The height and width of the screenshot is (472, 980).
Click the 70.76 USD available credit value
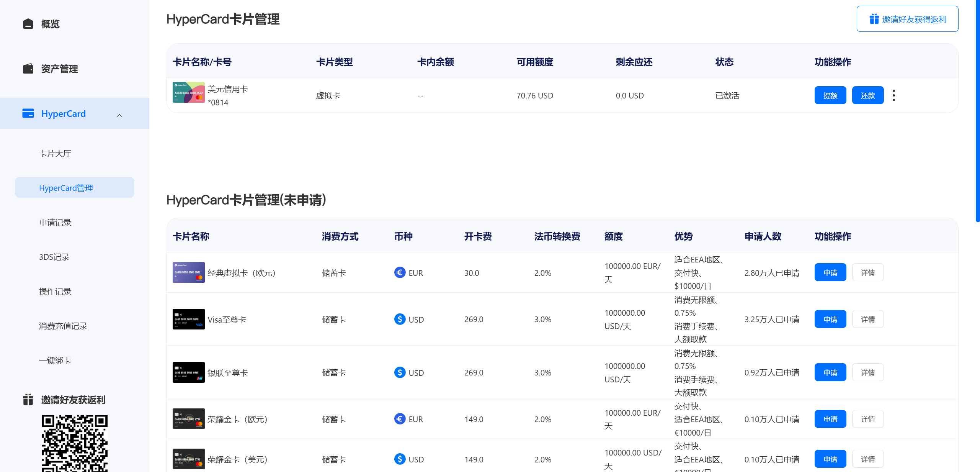tap(535, 96)
